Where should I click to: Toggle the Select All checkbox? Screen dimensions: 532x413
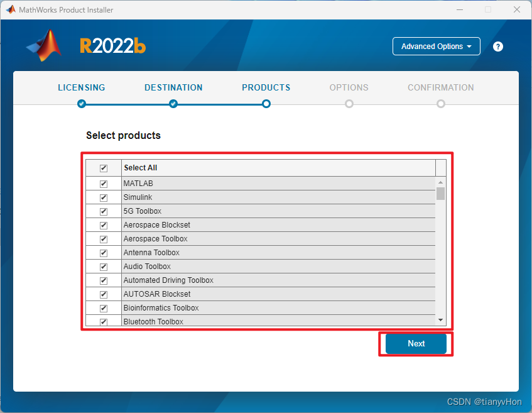(x=104, y=168)
